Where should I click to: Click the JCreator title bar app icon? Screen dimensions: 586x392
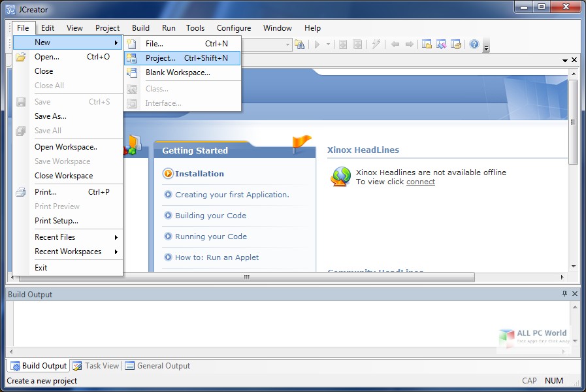pos(10,10)
